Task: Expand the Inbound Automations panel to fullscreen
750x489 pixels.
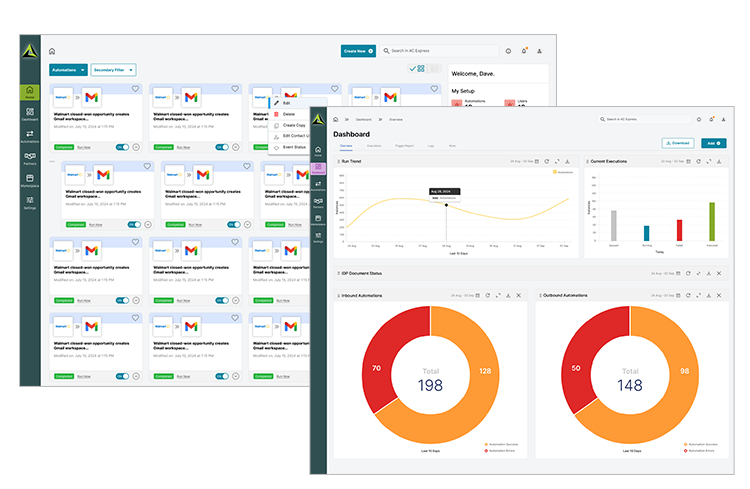Action: [498, 295]
